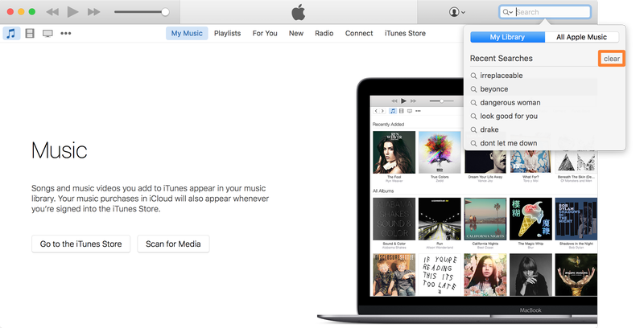The width and height of the screenshot is (644, 328).
Task: Open the New tab
Action: pyautogui.click(x=296, y=33)
